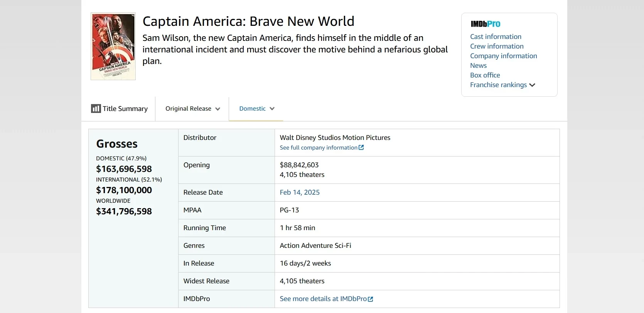Click the domestic gross $163,696,598 figure
The height and width of the screenshot is (313, 644).
[x=124, y=169]
